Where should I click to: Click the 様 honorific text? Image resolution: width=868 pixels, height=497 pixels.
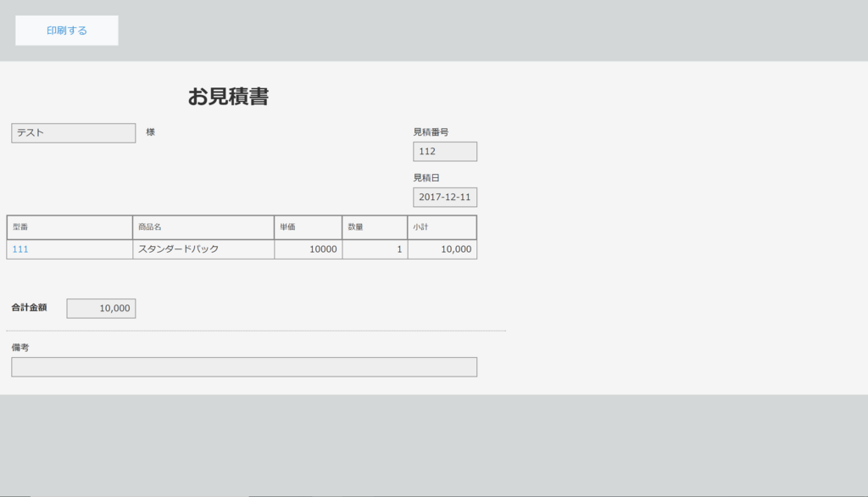coord(151,131)
